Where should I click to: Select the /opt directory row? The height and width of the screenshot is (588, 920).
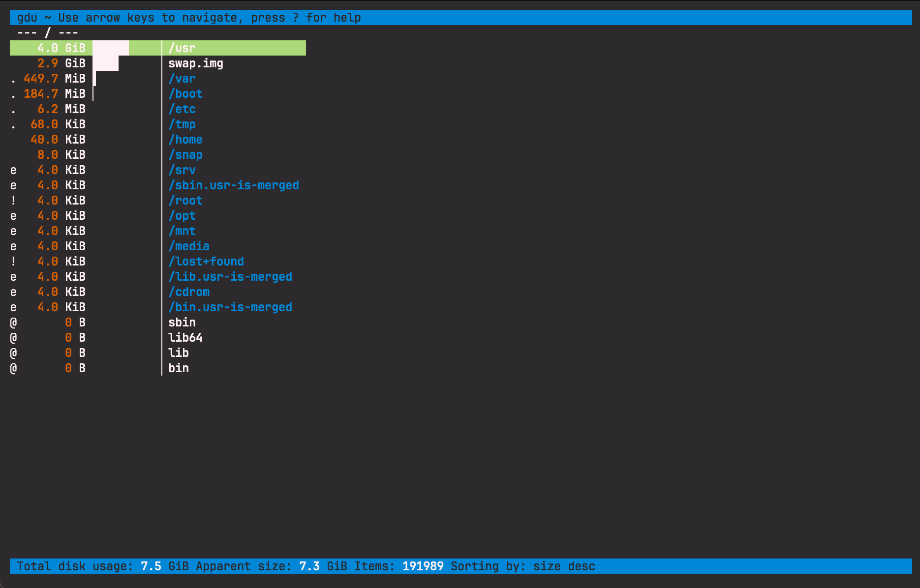[x=182, y=215]
